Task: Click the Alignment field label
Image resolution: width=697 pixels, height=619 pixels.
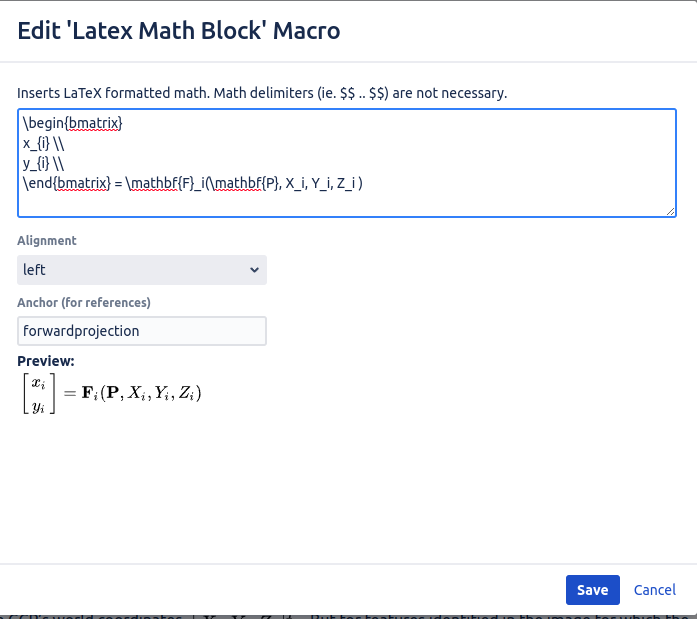Action: [47, 240]
